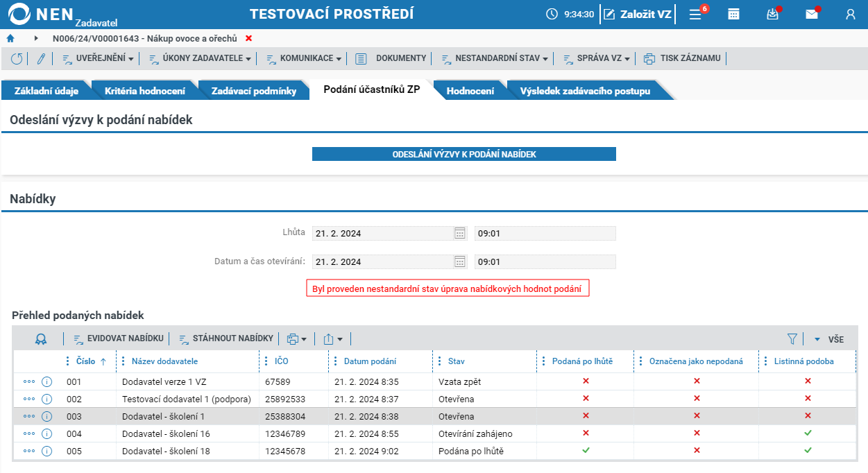The width and height of the screenshot is (868, 473).
Task: Open the hamburger menu with badge 6
Action: [695, 14]
